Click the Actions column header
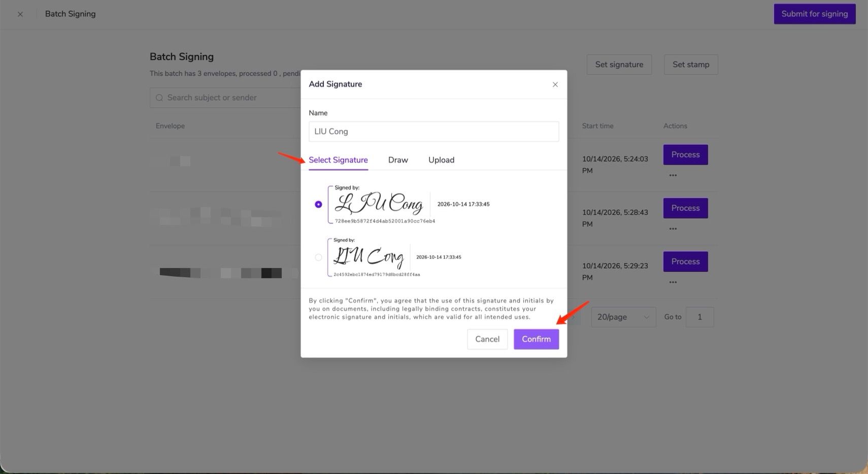The image size is (868, 474). (x=675, y=126)
